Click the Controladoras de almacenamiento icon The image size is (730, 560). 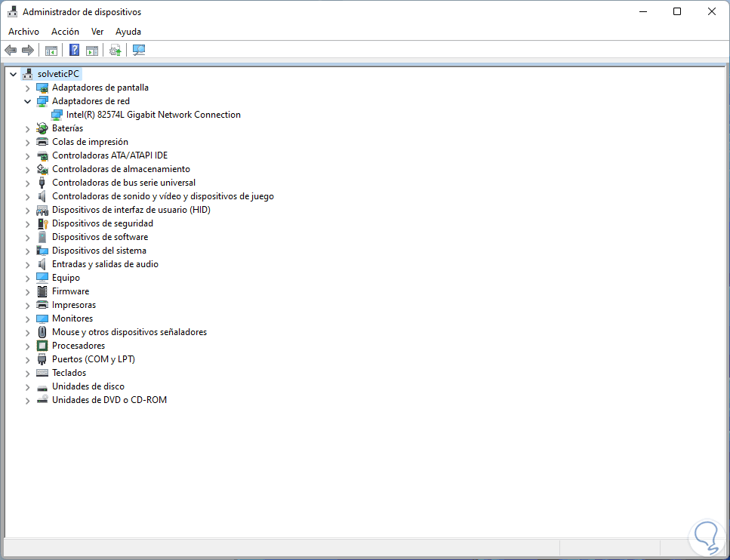click(x=42, y=169)
